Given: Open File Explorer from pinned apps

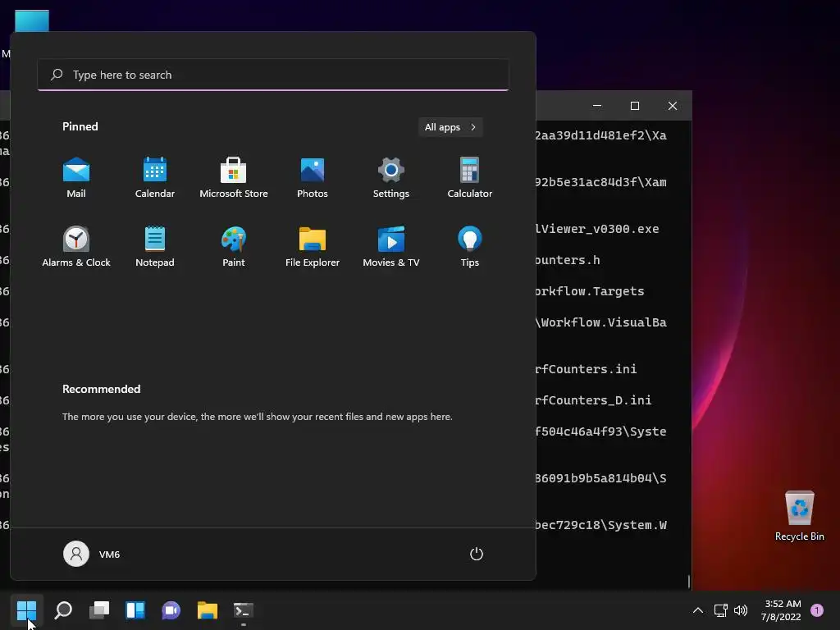Looking at the screenshot, I should pyautogui.click(x=313, y=246).
